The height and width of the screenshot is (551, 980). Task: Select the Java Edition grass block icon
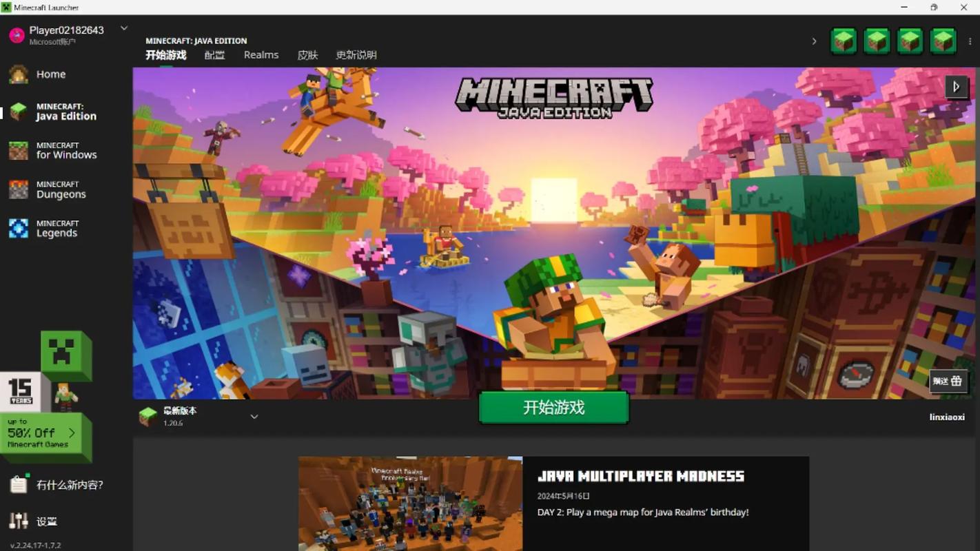click(x=19, y=112)
